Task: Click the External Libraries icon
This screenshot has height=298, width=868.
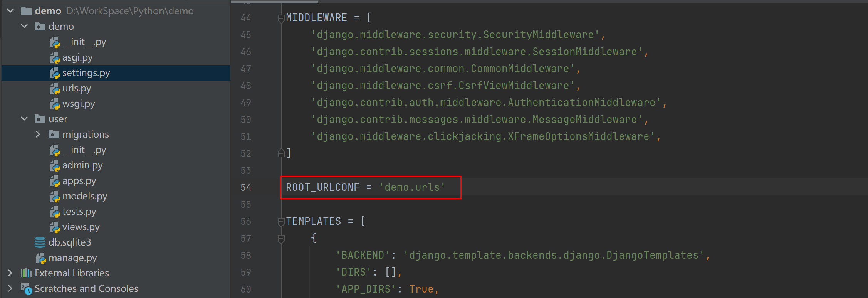Action: coord(26,273)
